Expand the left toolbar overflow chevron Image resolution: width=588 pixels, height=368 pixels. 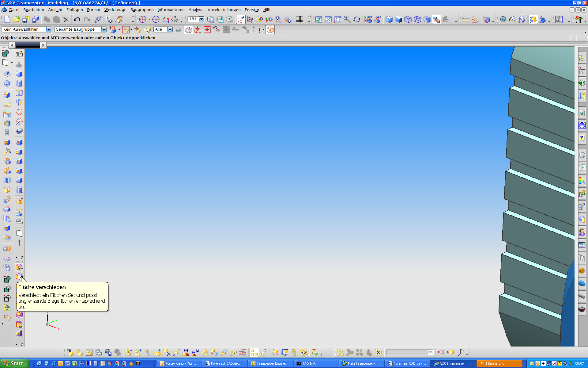pyautogui.click(x=22, y=258)
